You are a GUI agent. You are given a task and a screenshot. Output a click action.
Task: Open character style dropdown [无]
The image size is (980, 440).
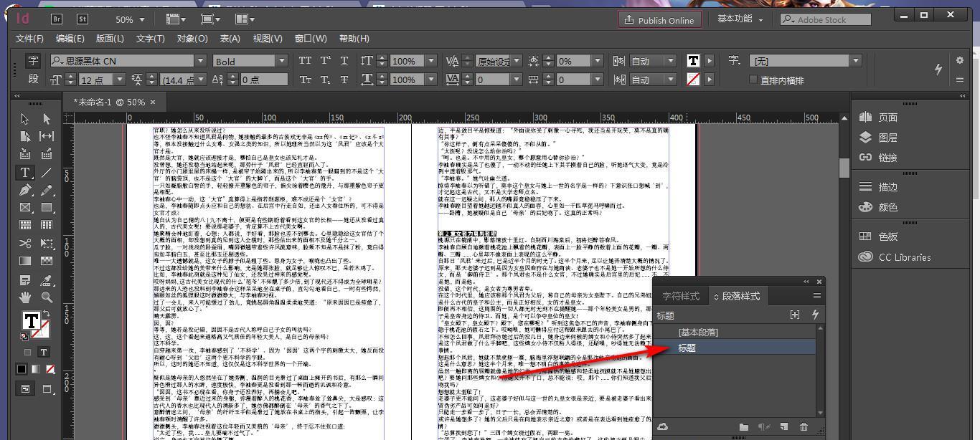tap(855, 61)
